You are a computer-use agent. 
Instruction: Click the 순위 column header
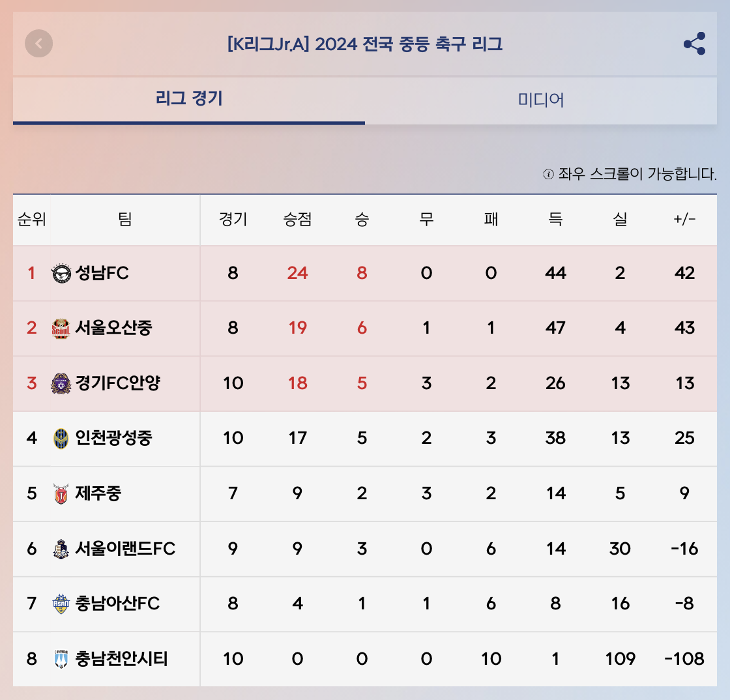[31, 220]
